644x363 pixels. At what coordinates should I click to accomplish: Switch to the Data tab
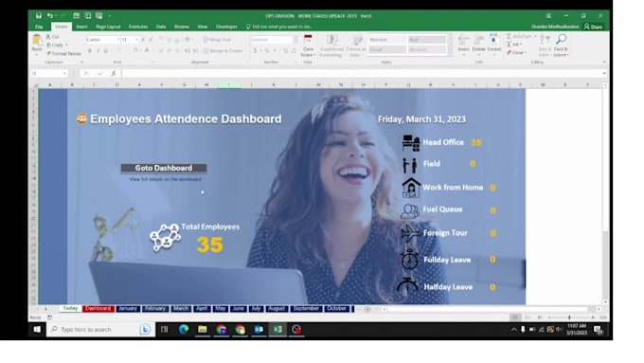pyautogui.click(x=161, y=27)
